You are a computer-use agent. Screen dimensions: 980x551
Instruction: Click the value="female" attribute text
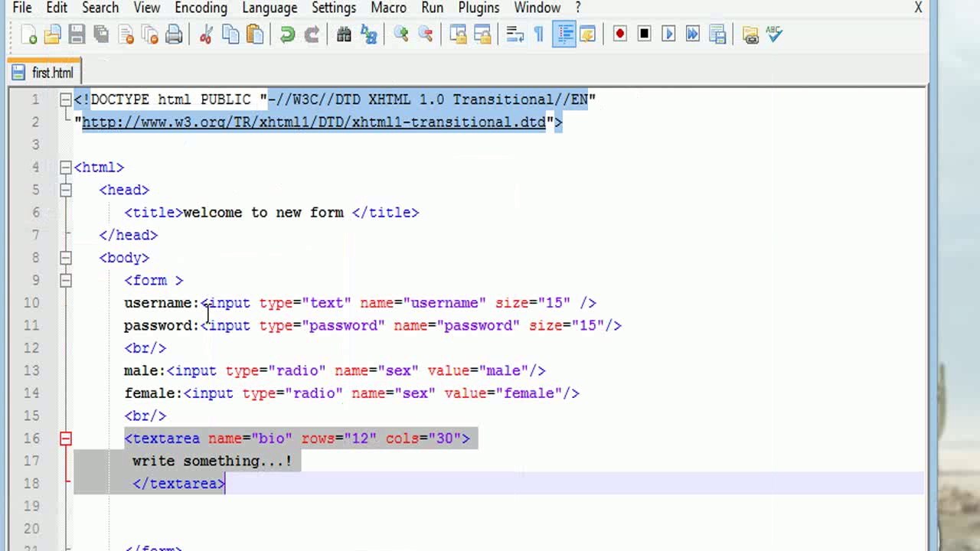(x=503, y=393)
